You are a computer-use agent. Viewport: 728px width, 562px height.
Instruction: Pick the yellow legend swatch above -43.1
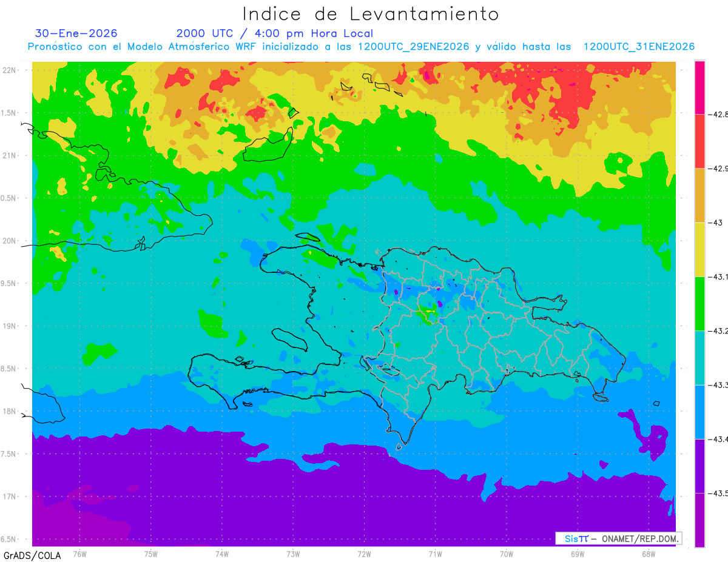699,249
